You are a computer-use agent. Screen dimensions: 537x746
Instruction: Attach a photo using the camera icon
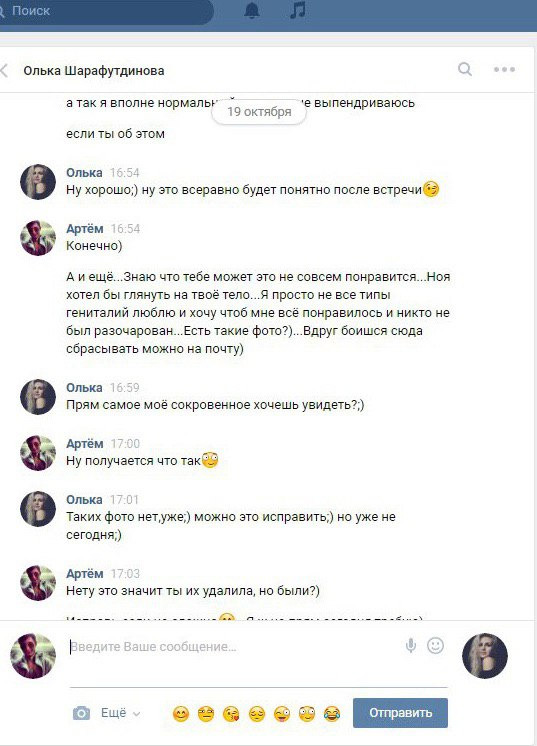click(x=81, y=713)
